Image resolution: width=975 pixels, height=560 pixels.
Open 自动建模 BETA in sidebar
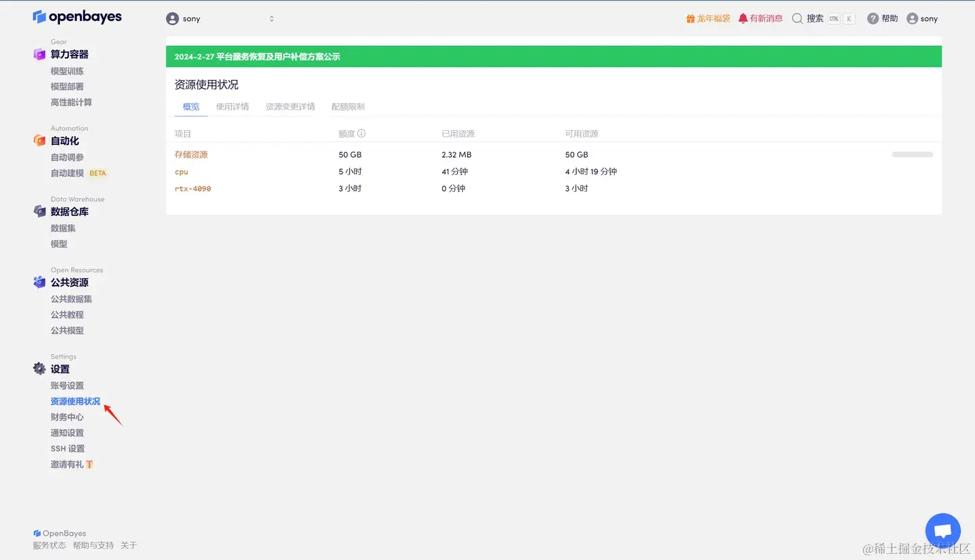[79, 173]
